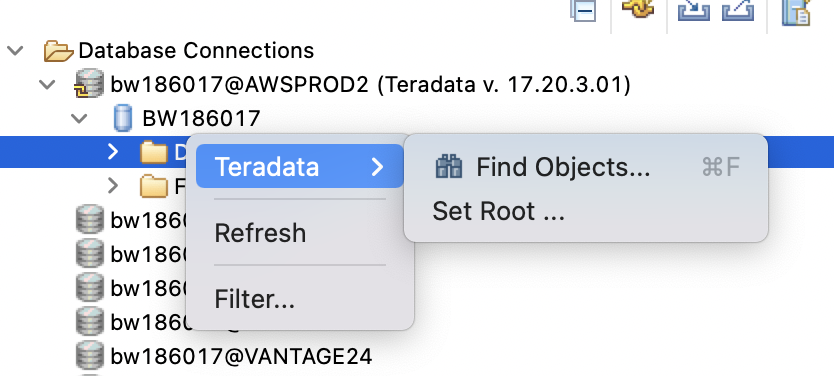The image size is (834, 376).
Task: Choose Refresh from the context menu
Action: coord(260,233)
